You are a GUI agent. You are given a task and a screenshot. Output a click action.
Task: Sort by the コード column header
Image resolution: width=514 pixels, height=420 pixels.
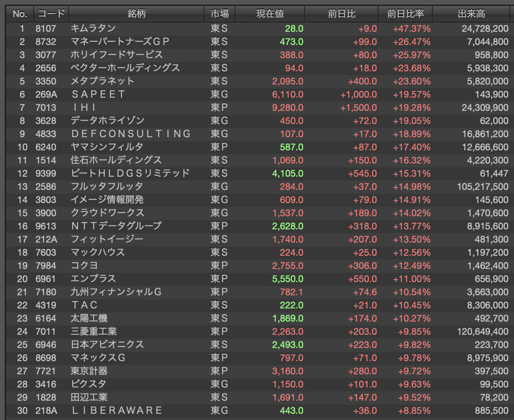click(51, 14)
